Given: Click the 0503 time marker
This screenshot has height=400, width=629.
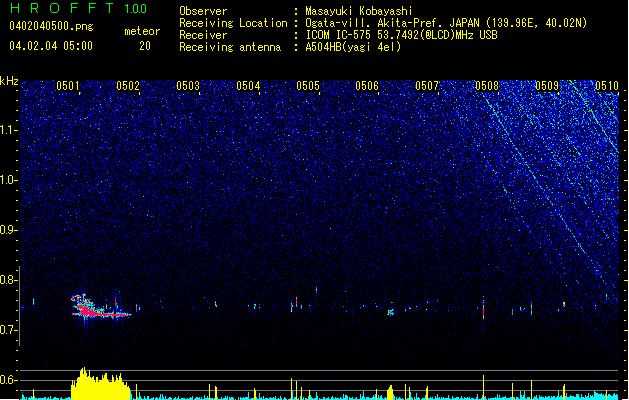Looking at the screenshot, I should (188, 86).
